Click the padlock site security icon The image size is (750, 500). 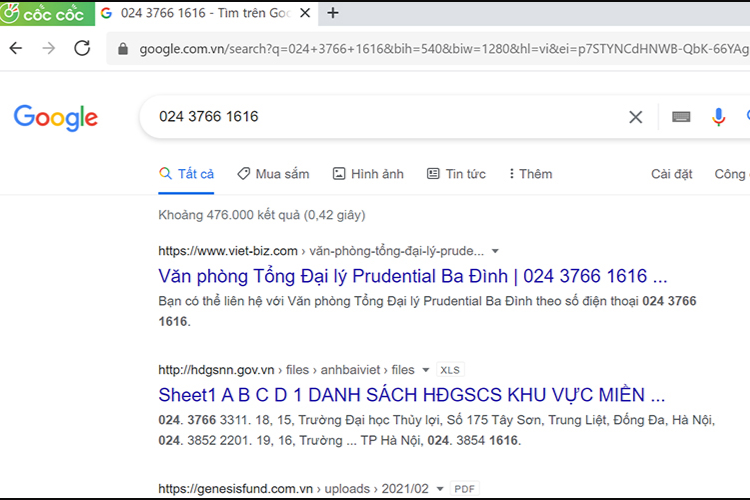[x=123, y=48]
